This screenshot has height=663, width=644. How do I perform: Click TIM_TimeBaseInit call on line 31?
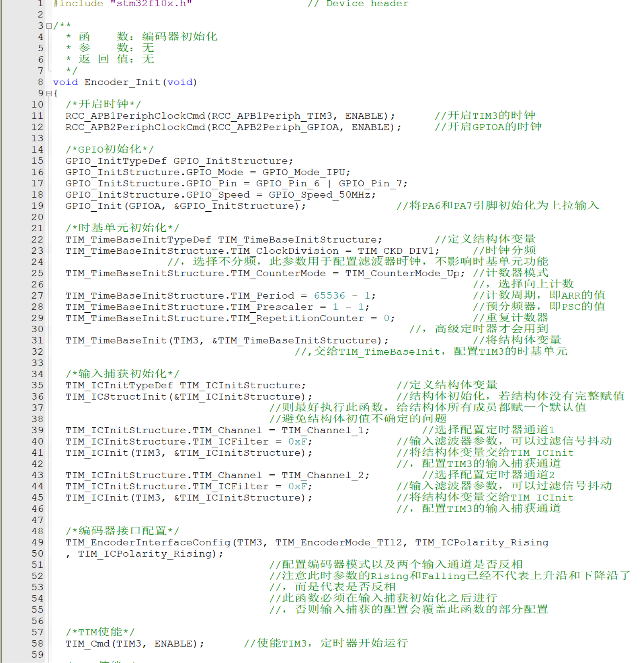116,341
